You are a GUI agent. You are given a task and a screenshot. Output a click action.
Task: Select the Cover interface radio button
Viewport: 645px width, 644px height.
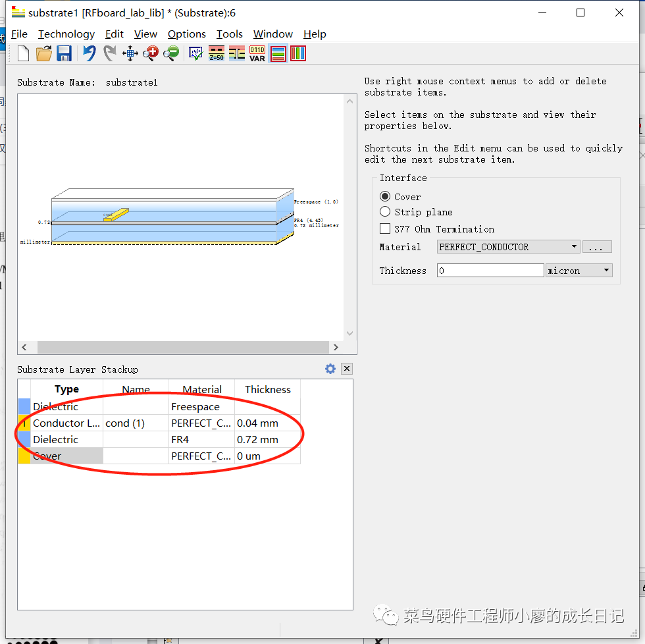385,197
